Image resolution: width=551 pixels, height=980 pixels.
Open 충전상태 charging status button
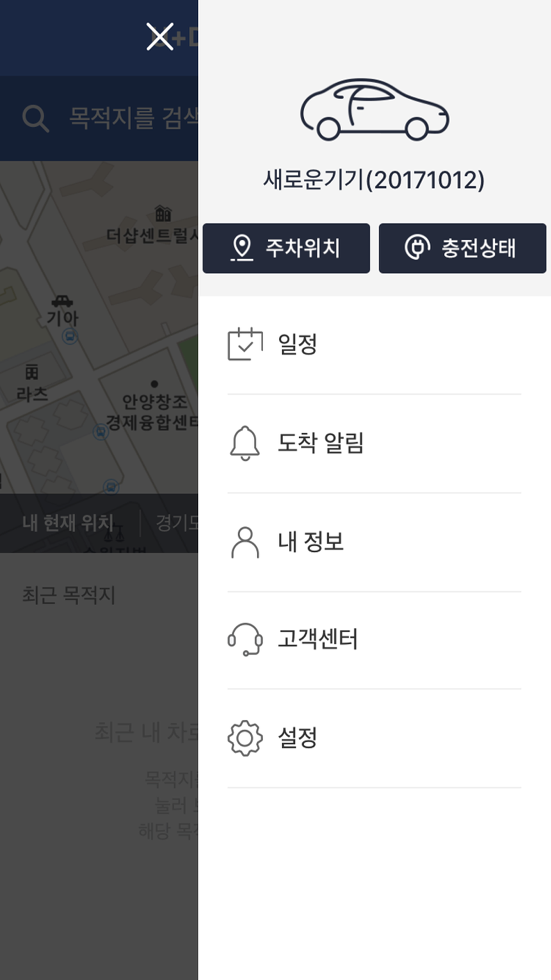(x=462, y=248)
